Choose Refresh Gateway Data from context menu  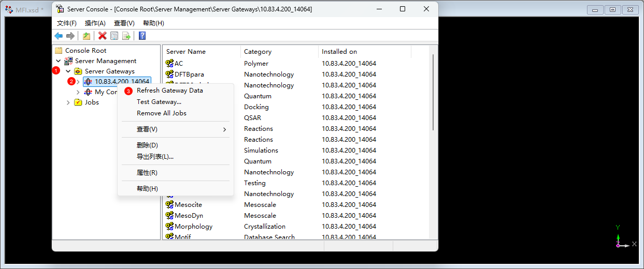[x=169, y=91]
